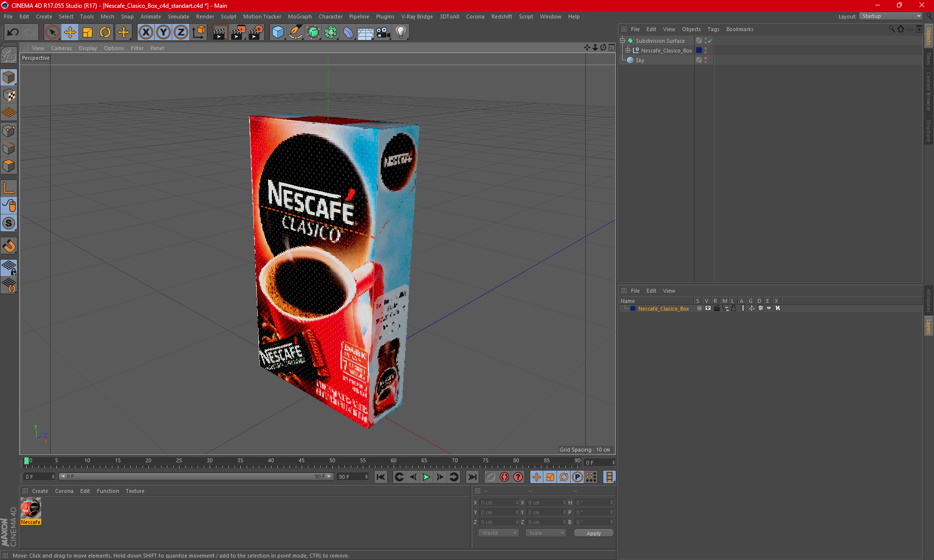934x560 pixels.
Task: Activate the Rotate tool
Action: click(x=105, y=33)
